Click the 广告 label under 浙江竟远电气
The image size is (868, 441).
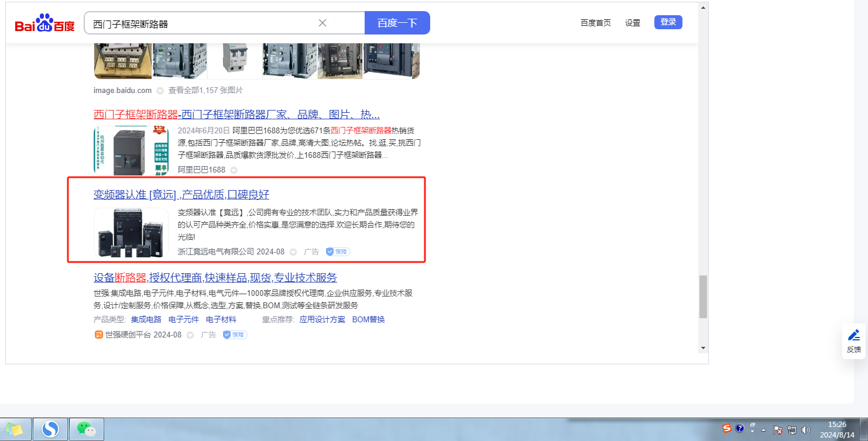point(311,251)
